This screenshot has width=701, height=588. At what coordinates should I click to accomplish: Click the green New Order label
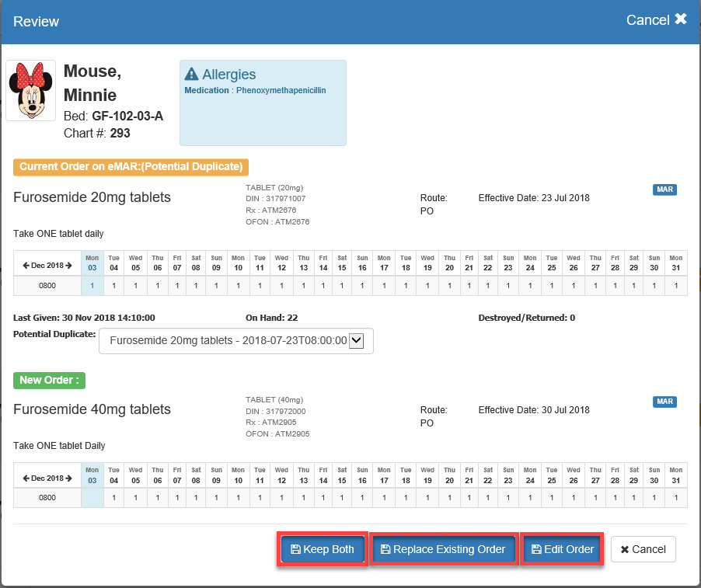pos(49,380)
